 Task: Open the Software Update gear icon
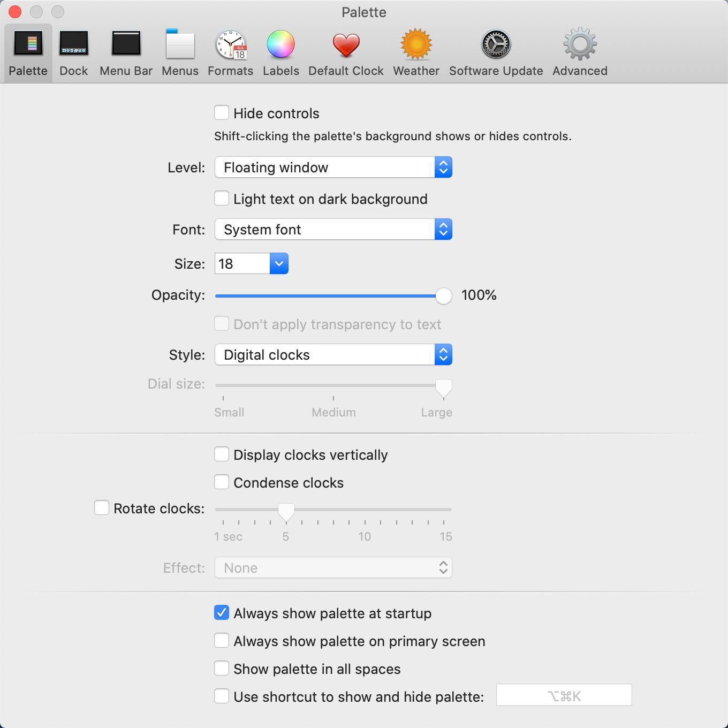click(x=496, y=44)
